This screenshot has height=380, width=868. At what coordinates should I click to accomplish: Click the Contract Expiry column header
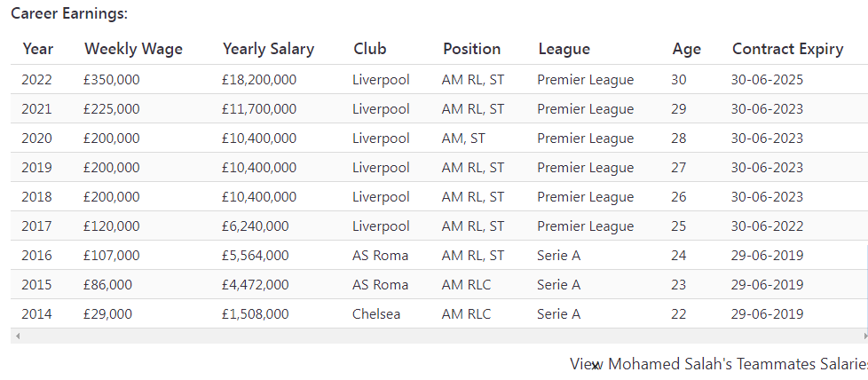(788, 49)
